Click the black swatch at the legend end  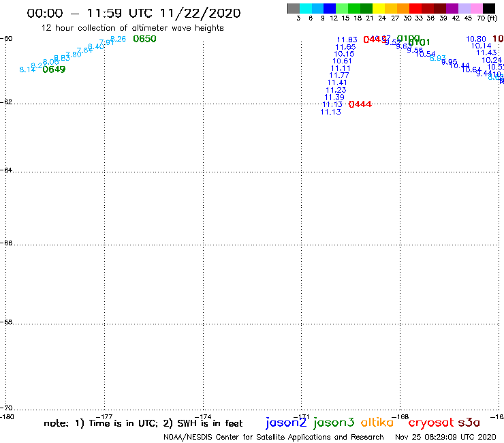point(489,8)
